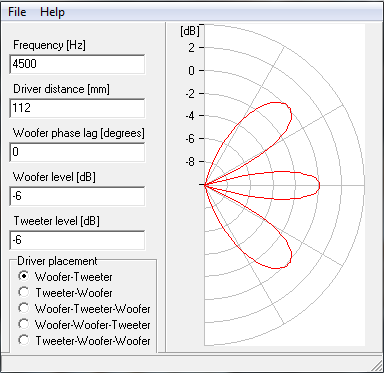Viewport: 384px width, 373px height.
Task: Click the '-6' dB axis tick value
Action: [x=190, y=139]
